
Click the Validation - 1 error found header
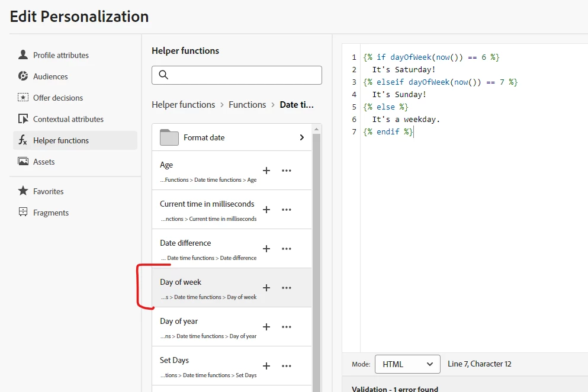(x=395, y=388)
